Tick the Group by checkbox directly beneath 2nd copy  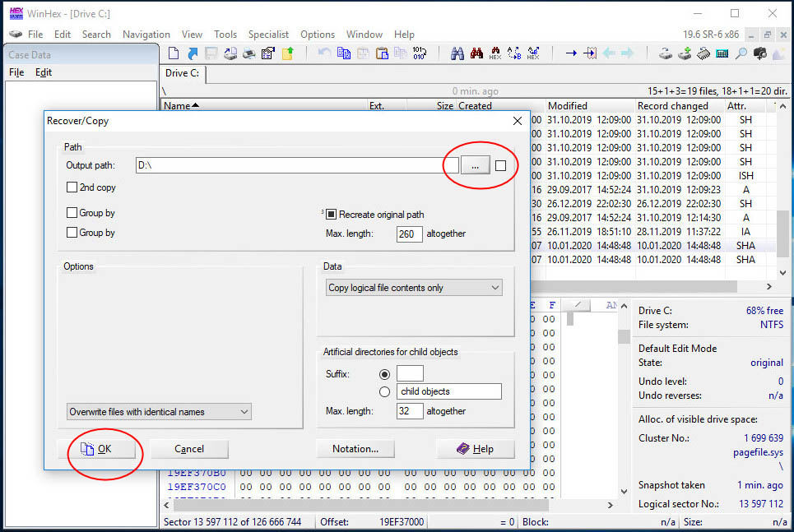coord(72,212)
